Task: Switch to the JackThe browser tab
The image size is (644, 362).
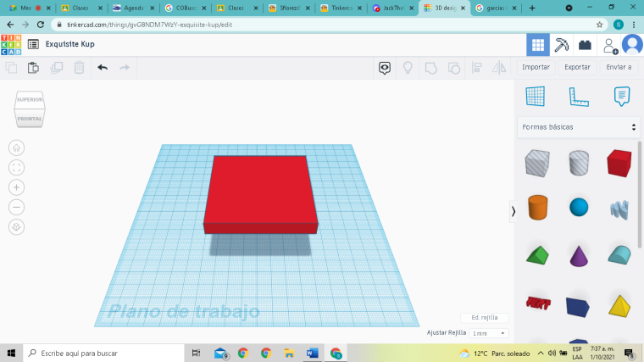Action: (392, 8)
